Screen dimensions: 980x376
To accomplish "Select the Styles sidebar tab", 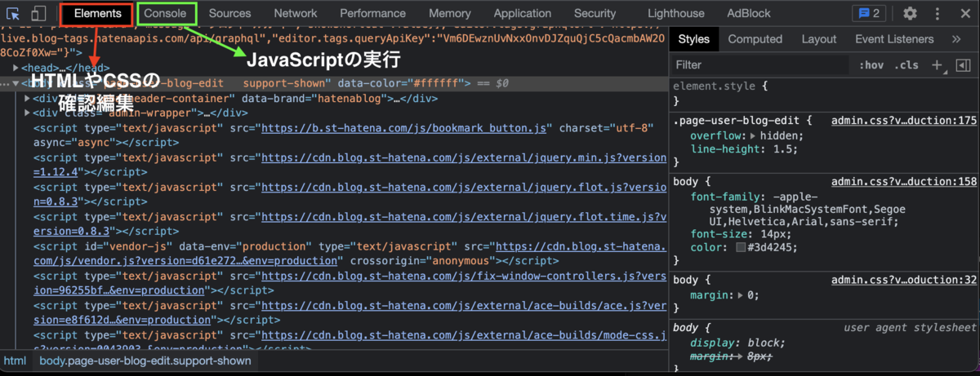I will click(x=694, y=39).
